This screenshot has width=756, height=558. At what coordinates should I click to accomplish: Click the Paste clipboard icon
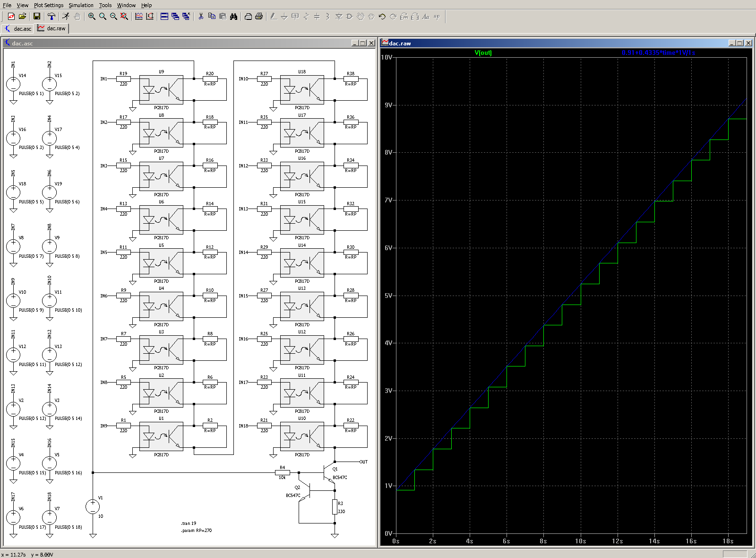click(223, 17)
